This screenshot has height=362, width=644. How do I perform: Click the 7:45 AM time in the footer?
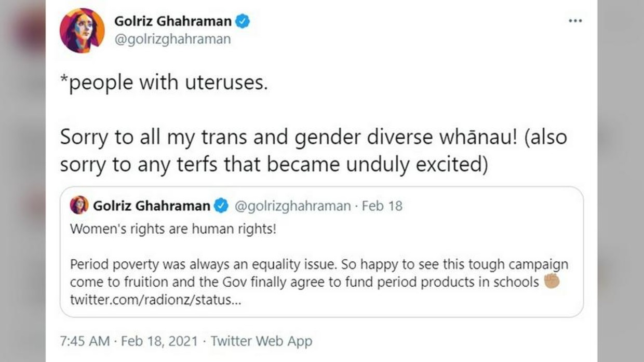coord(85,341)
